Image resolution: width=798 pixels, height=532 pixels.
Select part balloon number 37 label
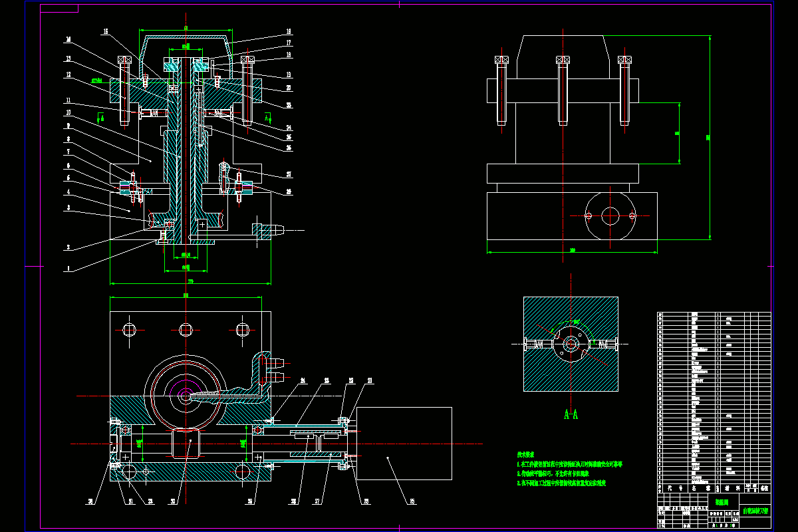pos(289,175)
